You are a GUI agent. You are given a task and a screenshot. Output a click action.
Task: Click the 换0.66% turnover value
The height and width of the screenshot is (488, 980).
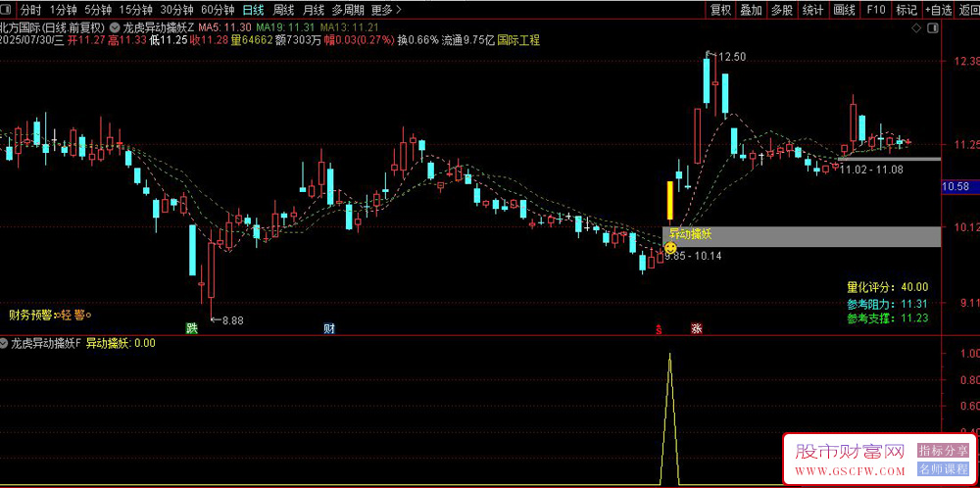point(417,40)
